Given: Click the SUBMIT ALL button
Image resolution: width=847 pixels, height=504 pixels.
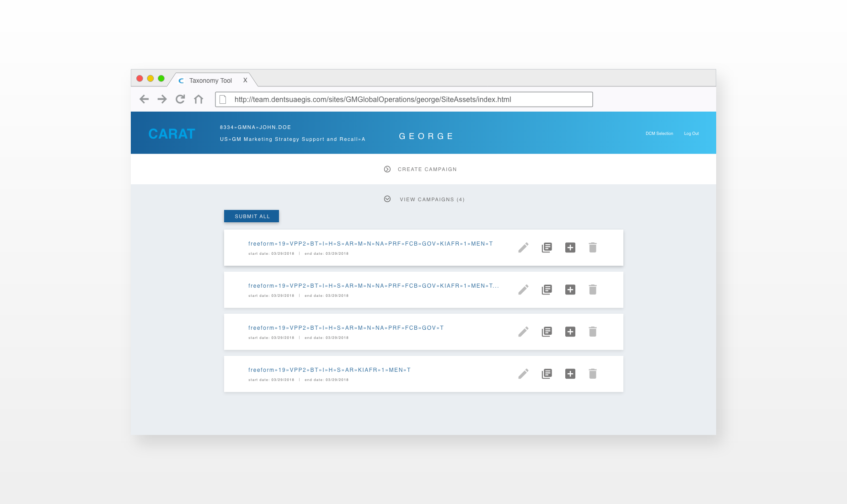Looking at the screenshot, I should tap(252, 216).
